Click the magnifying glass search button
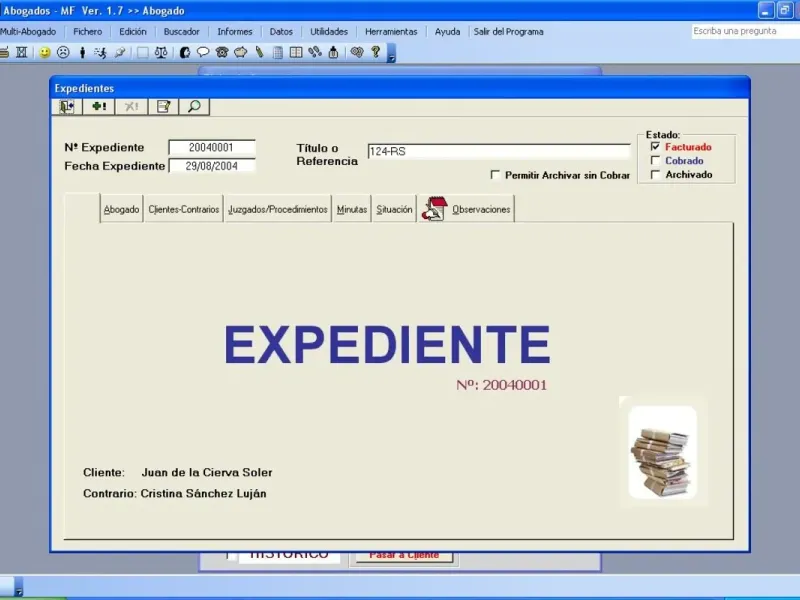This screenshot has height=600, width=800. click(x=194, y=107)
